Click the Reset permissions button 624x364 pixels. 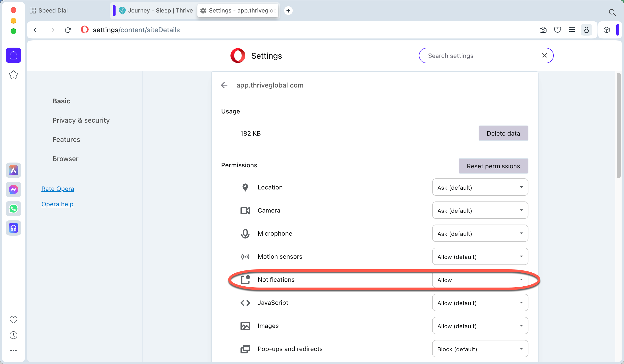(x=493, y=166)
